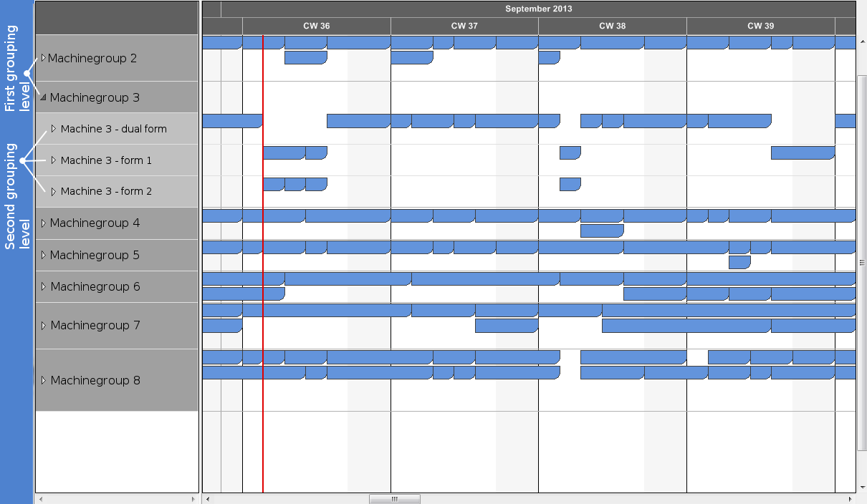Select Machine 3 - form 1 label
The width and height of the screenshot is (867, 504).
click(x=106, y=160)
